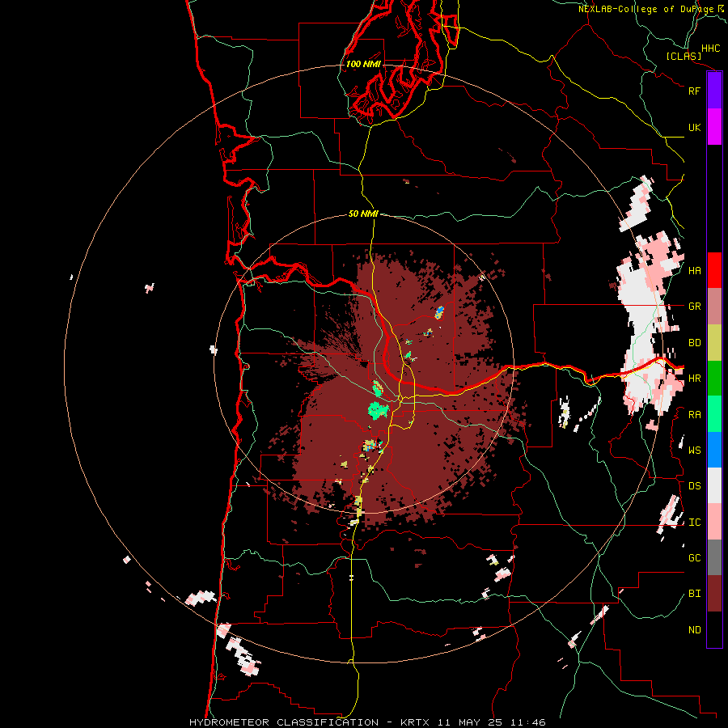Click the BI dark red legend swatch
Viewport: 728px width, 728px height.
(x=714, y=594)
